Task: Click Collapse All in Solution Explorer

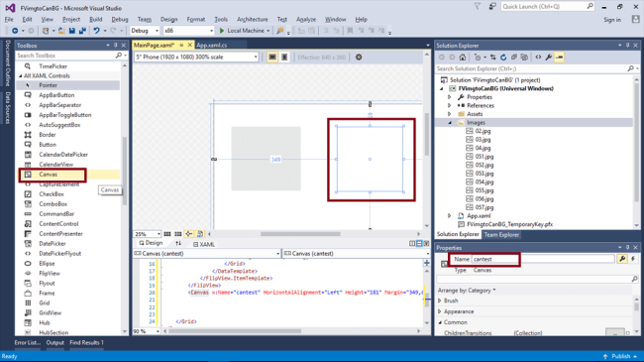Action: coord(514,58)
